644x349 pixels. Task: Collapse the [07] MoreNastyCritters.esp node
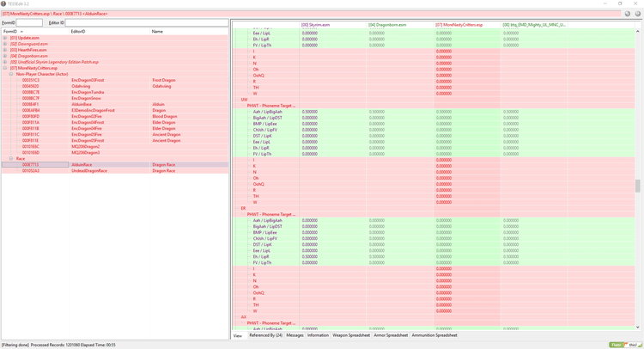5,68
